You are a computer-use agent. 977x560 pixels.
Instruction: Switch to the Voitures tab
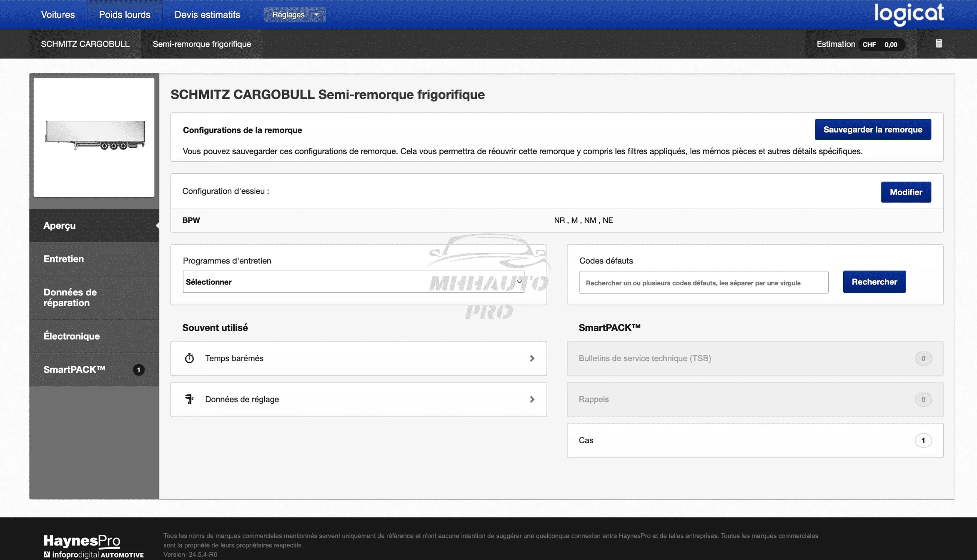point(58,15)
